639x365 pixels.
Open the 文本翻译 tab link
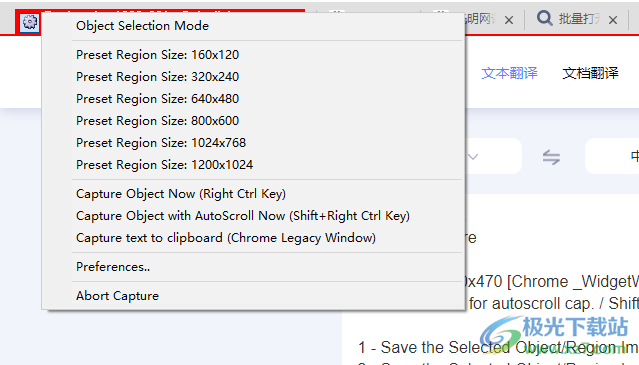[x=509, y=73]
